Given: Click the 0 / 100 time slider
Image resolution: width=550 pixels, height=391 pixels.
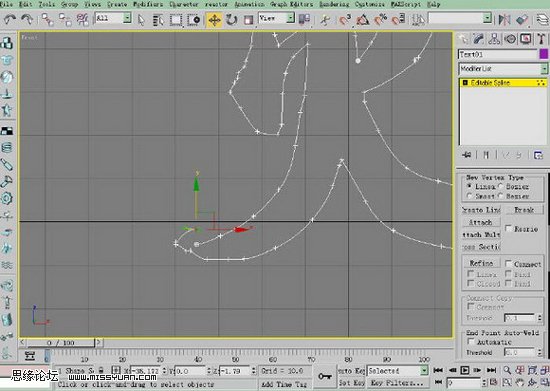Looking at the screenshot, I should coord(61,343).
